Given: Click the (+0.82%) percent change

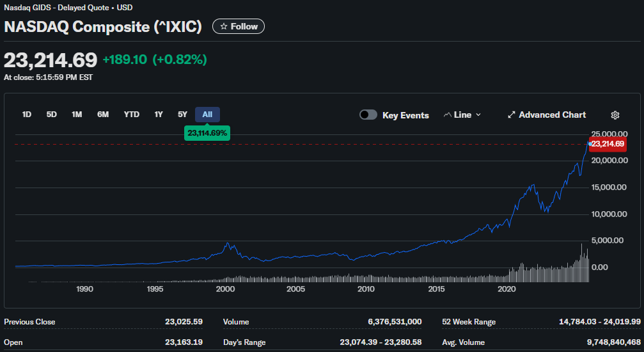Looking at the screenshot, I should [x=180, y=60].
